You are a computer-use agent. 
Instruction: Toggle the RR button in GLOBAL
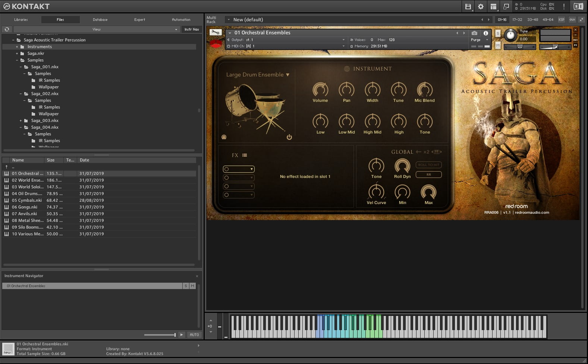(x=428, y=175)
